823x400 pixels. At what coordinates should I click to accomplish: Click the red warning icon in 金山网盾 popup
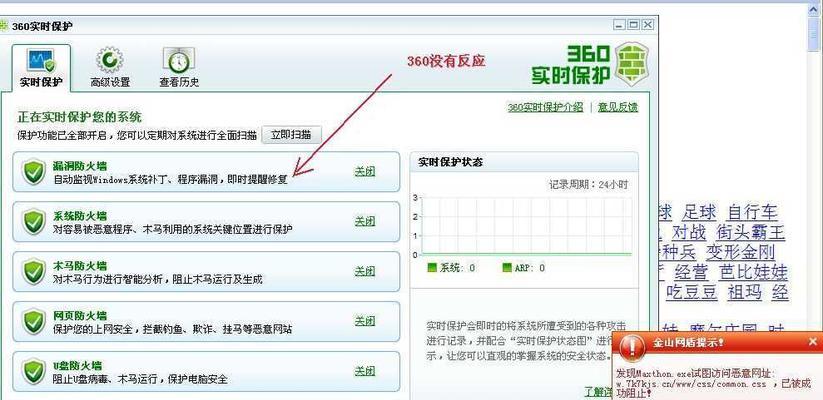631,347
